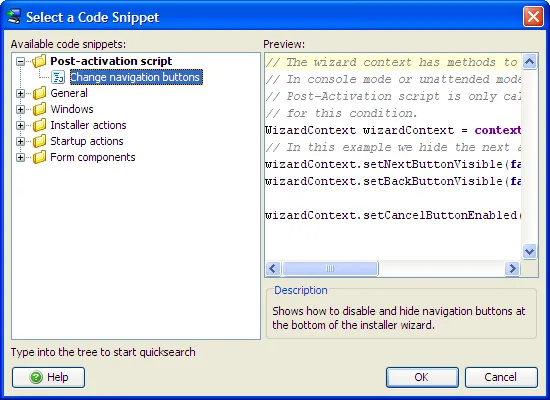Viewport: 550px width, 400px height.
Task: Select the General tree label
Action: click(69, 93)
